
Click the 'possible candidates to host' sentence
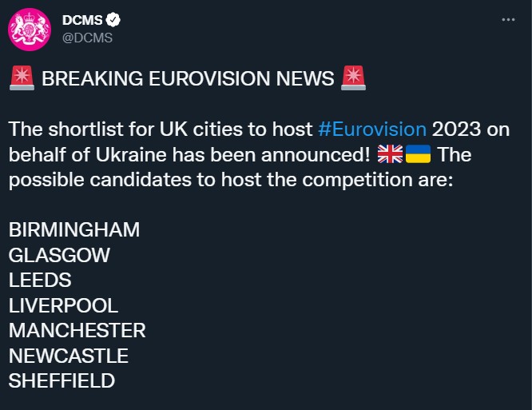[x=135, y=180]
